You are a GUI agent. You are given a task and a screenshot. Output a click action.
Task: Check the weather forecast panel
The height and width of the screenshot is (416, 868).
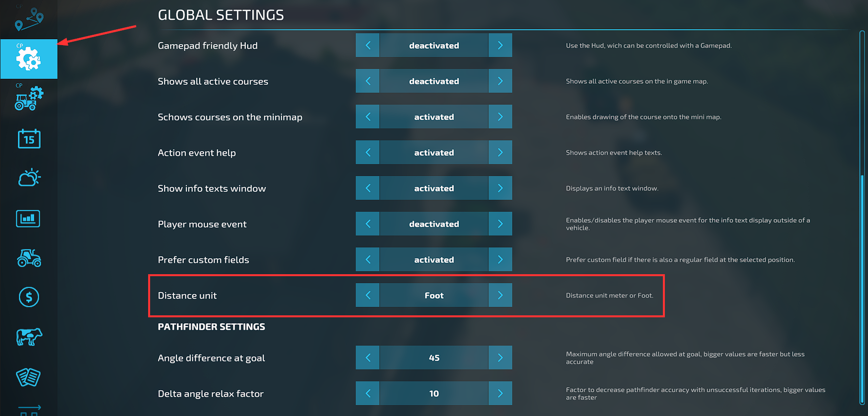tap(29, 178)
